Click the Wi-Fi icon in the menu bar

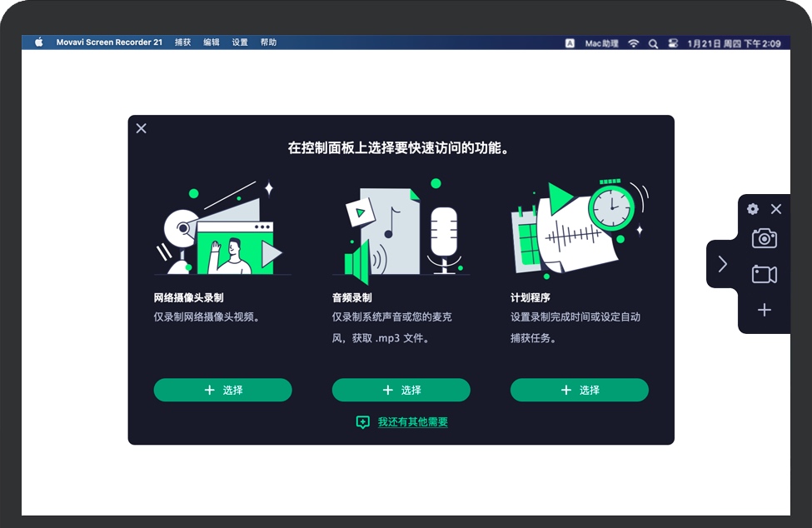(x=633, y=42)
